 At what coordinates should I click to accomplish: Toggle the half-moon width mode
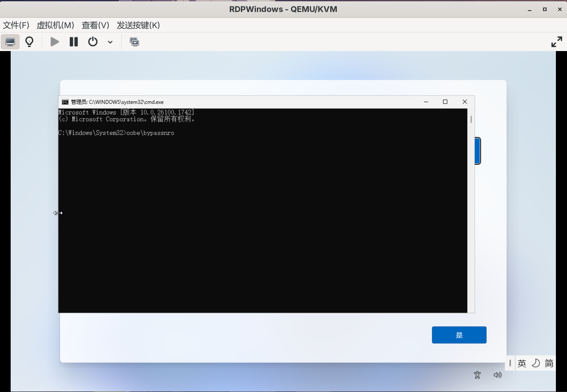pyautogui.click(x=536, y=363)
